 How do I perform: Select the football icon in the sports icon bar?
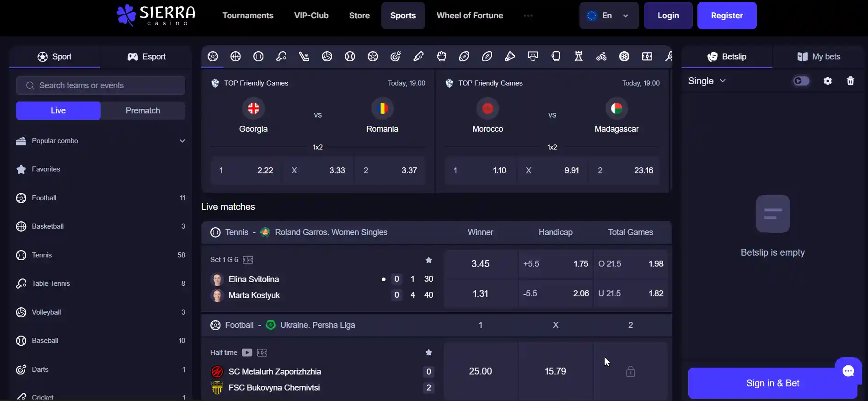213,56
